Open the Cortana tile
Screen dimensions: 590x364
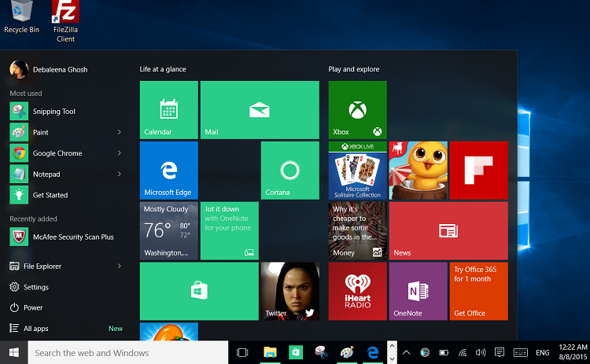click(x=290, y=171)
